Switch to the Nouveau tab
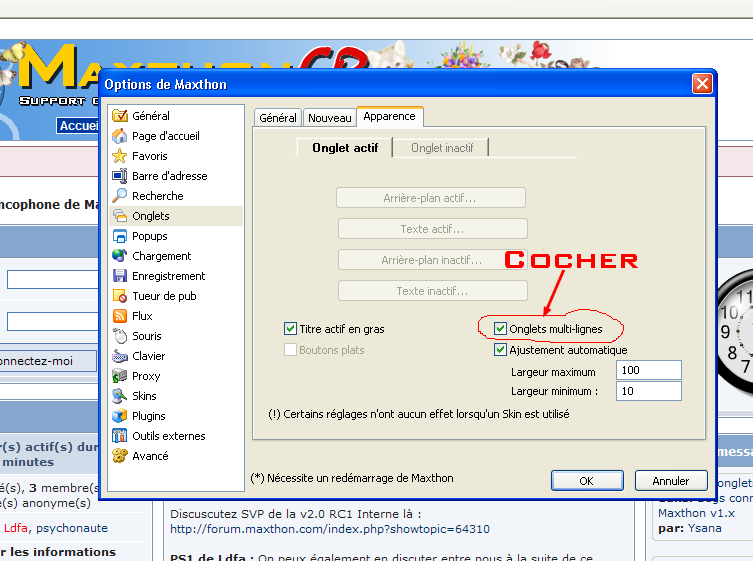The width and height of the screenshot is (753, 561). tap(329, 118)
